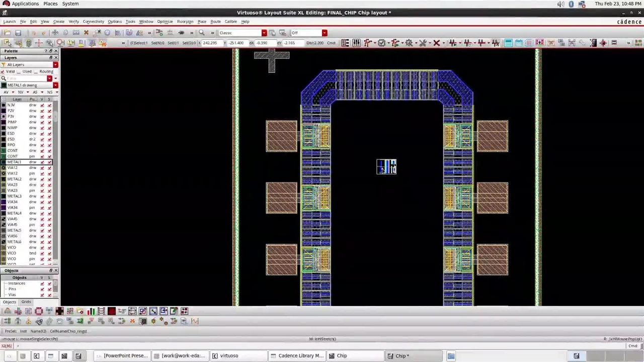The width and height of the screenshot is (644, 362).
Task: Click the Open folder toolbar icon
Action: (7, 33)
